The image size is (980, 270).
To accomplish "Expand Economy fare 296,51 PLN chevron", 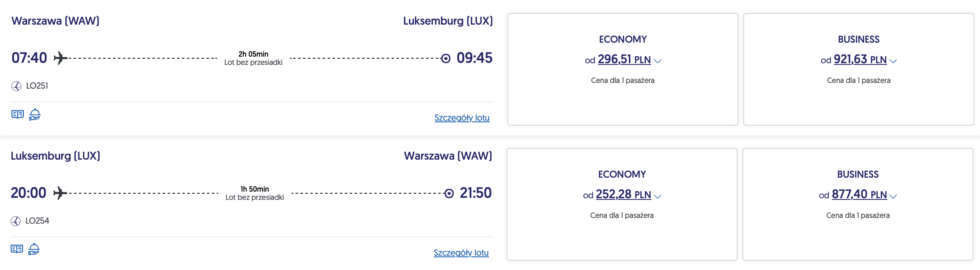I will click(x=658, y=61).
